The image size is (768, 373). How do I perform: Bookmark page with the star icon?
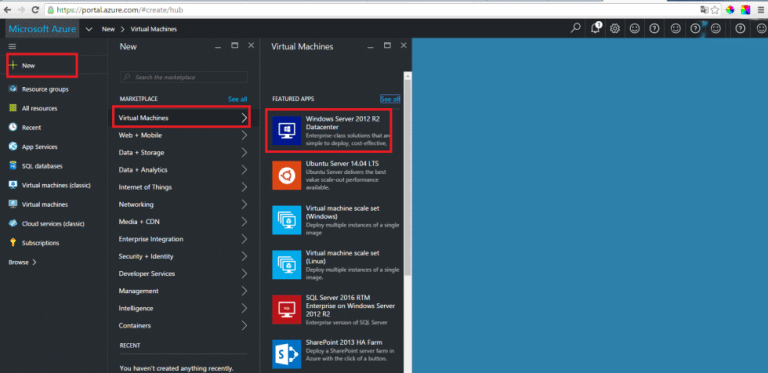click(x=715, y=10)
